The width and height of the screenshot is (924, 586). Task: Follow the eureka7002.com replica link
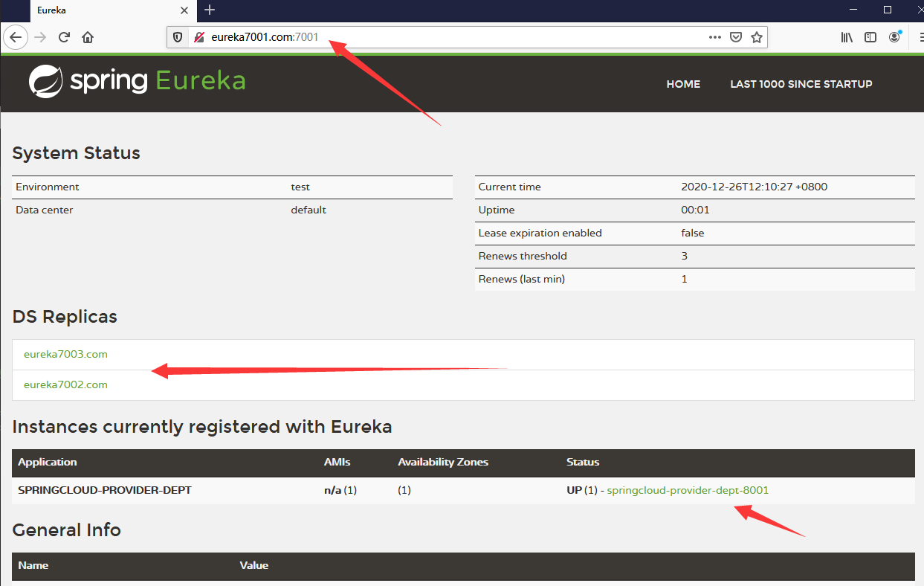point(65,384)
